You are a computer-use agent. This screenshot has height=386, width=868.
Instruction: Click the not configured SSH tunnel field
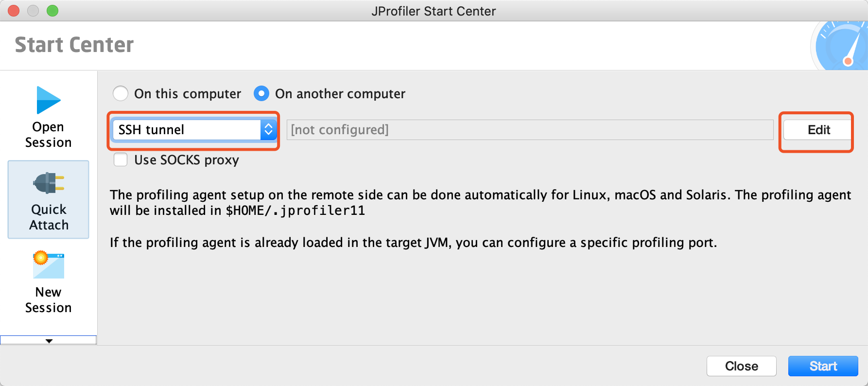[530, 129]
